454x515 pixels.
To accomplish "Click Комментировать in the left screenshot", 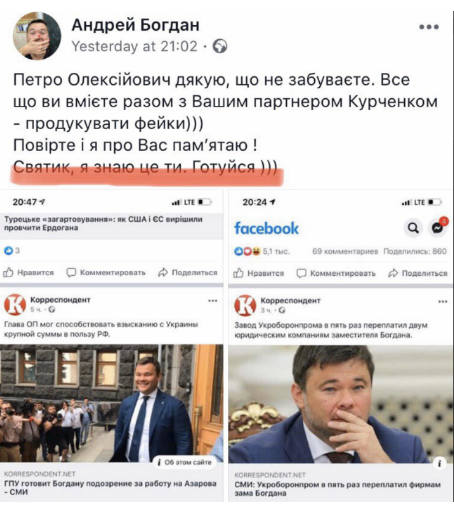I will click(x=106, y=273).
